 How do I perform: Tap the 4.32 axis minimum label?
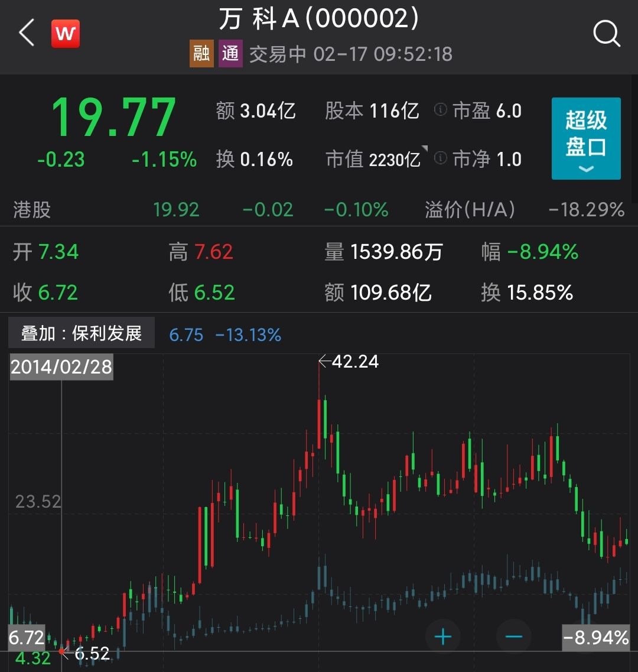click(33, 658)
